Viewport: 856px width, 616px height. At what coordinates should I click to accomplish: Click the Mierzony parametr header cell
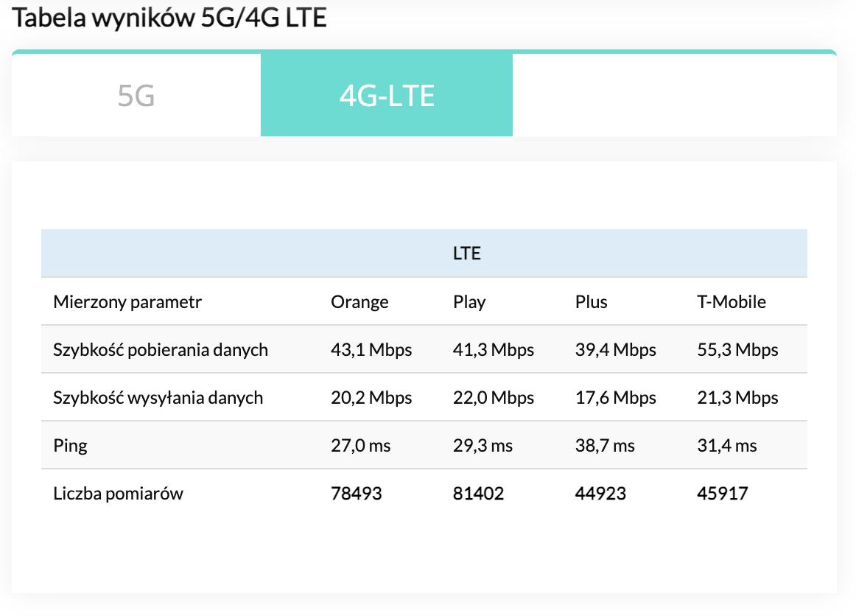(x=127, y=301)
